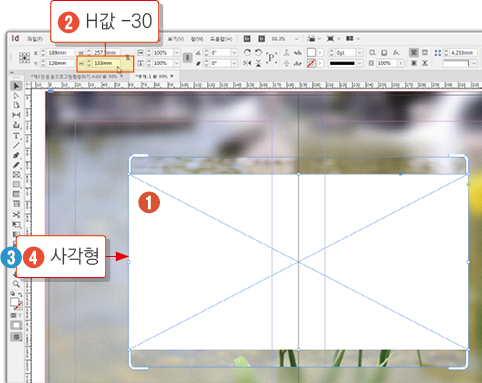Open the stroke style line dropdown
The width and height of the screenshot is (482, 383).
359,63
